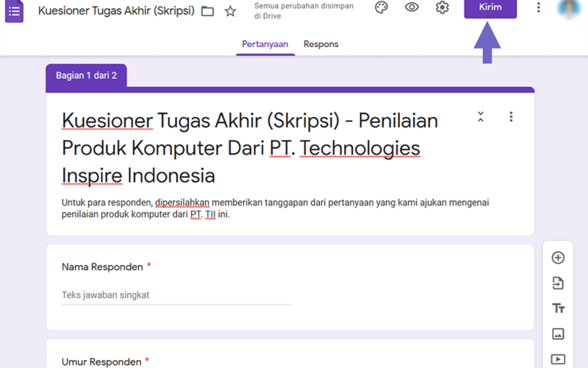Image resolution: width=588 pixels, height=368 pixels.
Task: Add video icon in side toolbar
Action: 558,359
